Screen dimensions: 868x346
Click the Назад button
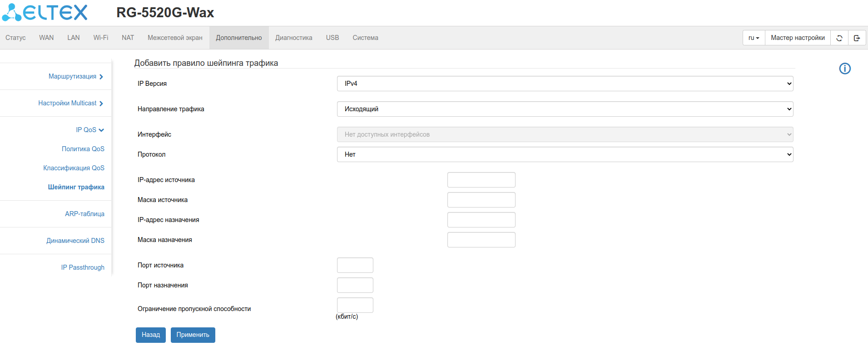150,335
